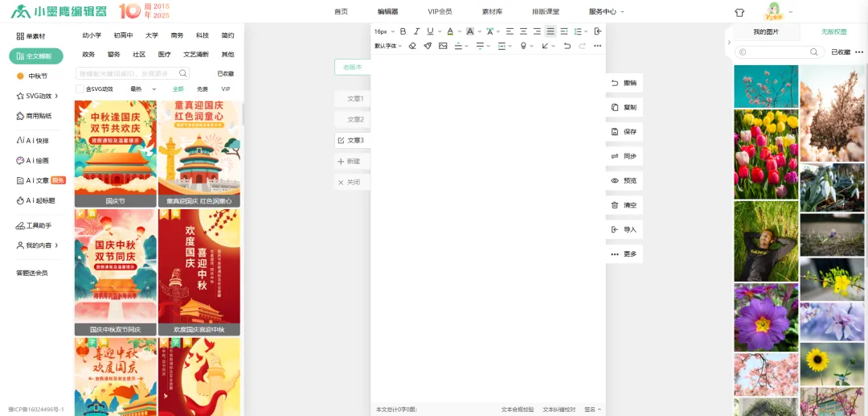Click the insert image toolbar icon
This screenshot has width=868, height=416.
(x=443, y=46)
